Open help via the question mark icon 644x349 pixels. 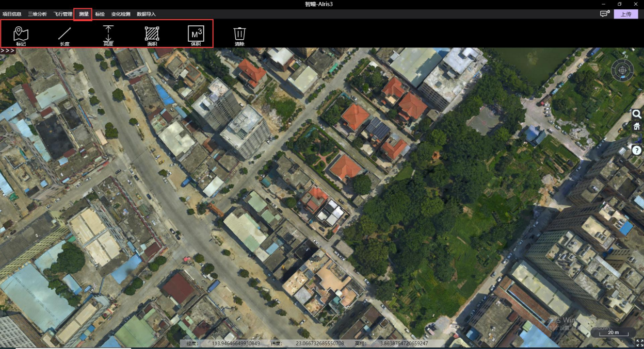(637, 150)
